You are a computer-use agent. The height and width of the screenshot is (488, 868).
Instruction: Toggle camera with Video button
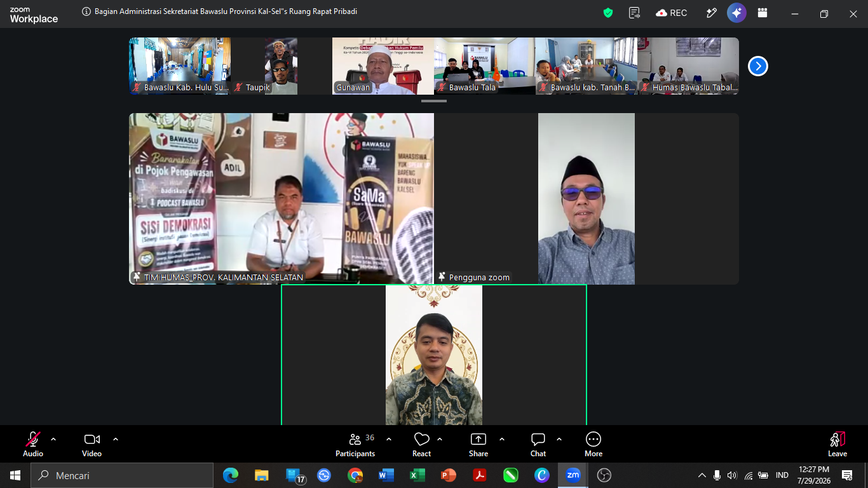pyautogui.click(x=92, y=444)
